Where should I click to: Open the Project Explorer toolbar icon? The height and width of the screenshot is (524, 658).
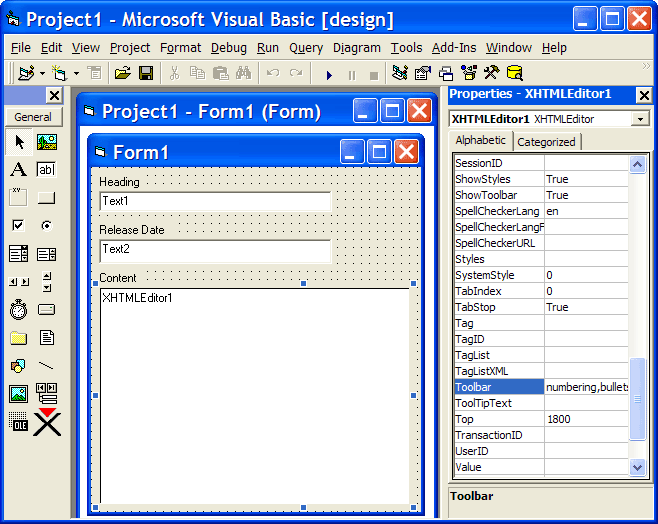pos(400,73)
